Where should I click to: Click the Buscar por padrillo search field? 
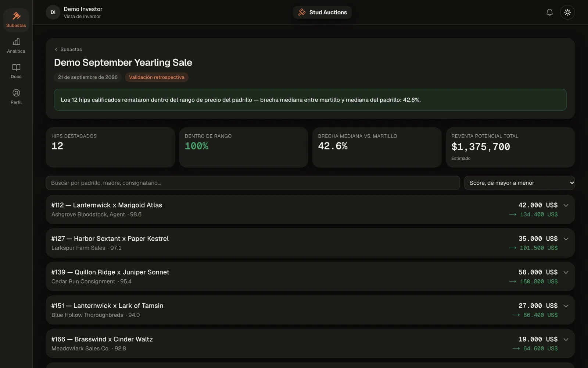click(253, 183)
